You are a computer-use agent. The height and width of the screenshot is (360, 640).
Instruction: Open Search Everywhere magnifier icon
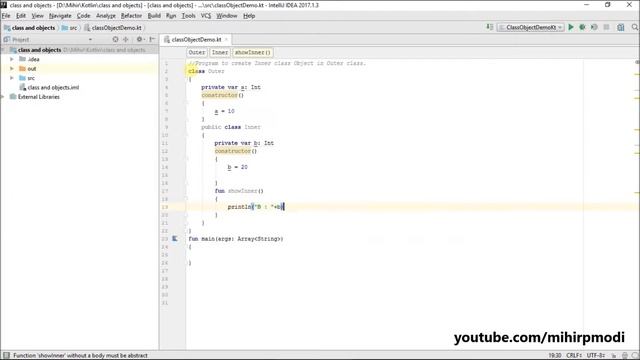[635, 27]
